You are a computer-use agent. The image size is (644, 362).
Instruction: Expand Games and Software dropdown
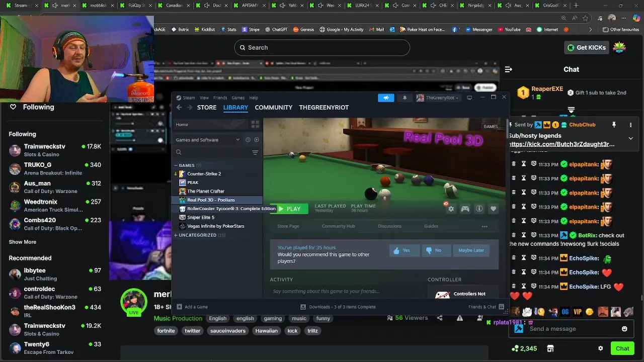point(207,140)
